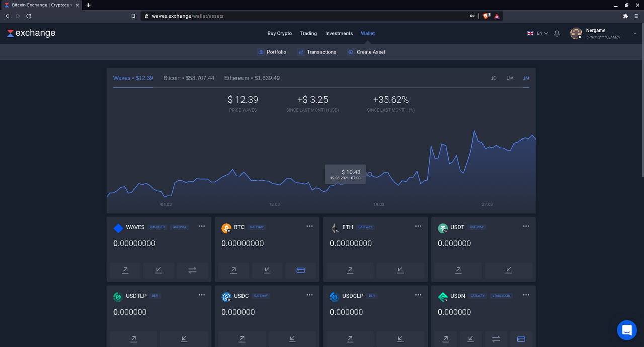Image resolution: width=644 pixels, height=347 pixels.
Task: Expand the EN language selector
Action: click(x=537, y=33)
